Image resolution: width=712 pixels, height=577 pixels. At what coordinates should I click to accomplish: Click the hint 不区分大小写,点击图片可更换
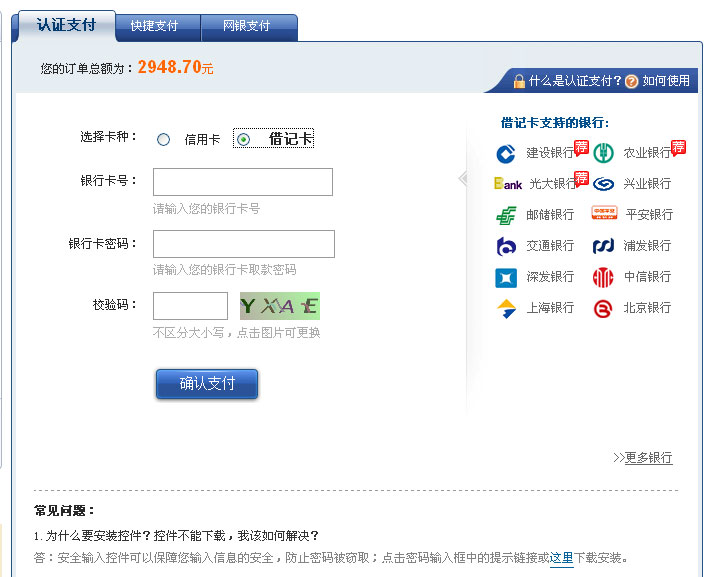coord(237,333)
